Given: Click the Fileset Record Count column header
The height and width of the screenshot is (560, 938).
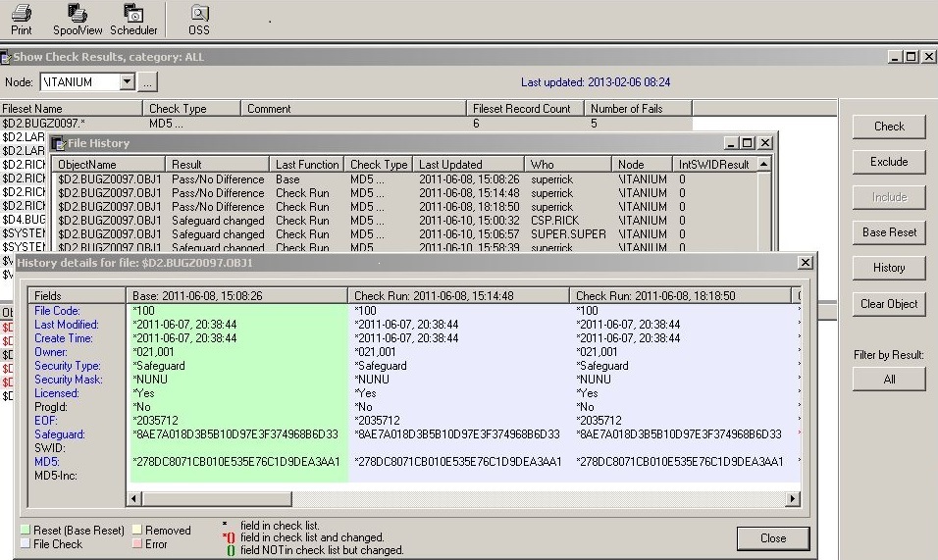Looking at the screenshot, I should coord(525,108).
